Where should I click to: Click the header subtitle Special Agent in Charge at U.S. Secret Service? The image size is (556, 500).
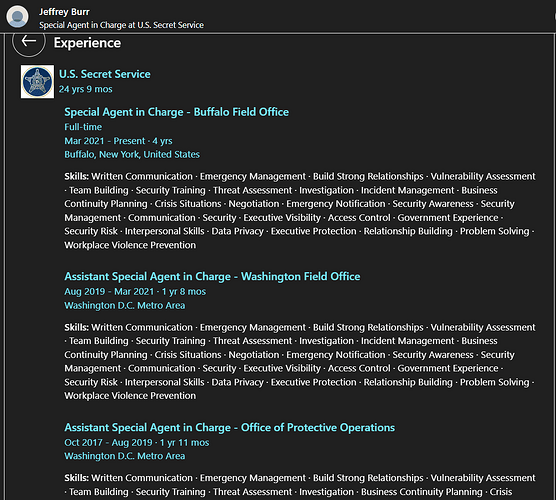tap(121, 25)
